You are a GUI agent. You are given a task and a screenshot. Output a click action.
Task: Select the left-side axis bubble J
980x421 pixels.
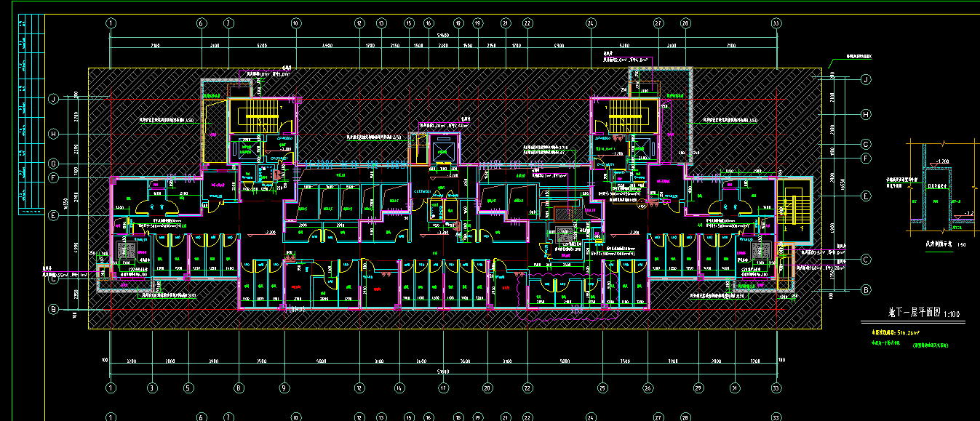point(53,99)
